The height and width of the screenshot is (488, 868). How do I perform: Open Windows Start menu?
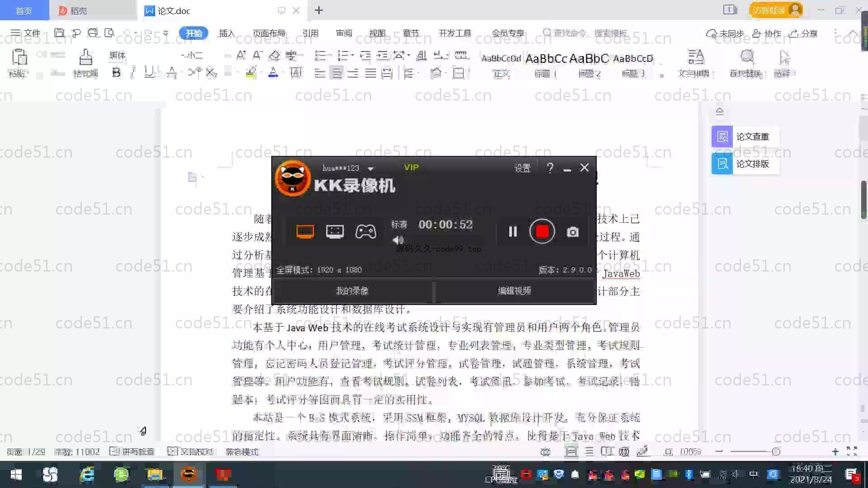(x=16, y=474)
